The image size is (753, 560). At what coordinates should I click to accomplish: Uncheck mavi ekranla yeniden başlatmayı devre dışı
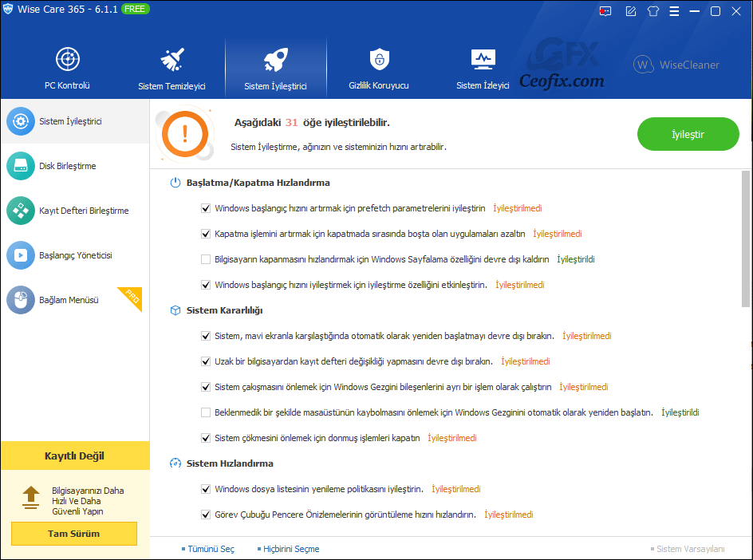[x=206, y=336]
